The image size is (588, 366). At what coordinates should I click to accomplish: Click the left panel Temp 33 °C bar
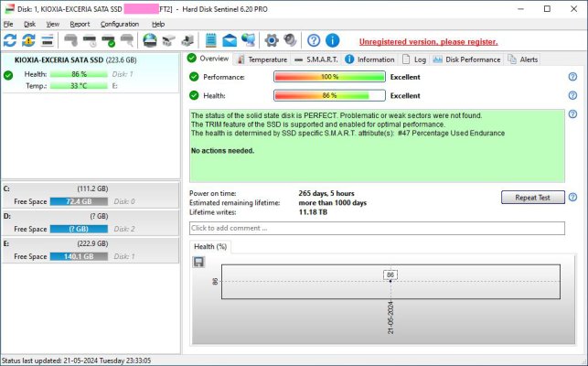(x=79, y=86)
